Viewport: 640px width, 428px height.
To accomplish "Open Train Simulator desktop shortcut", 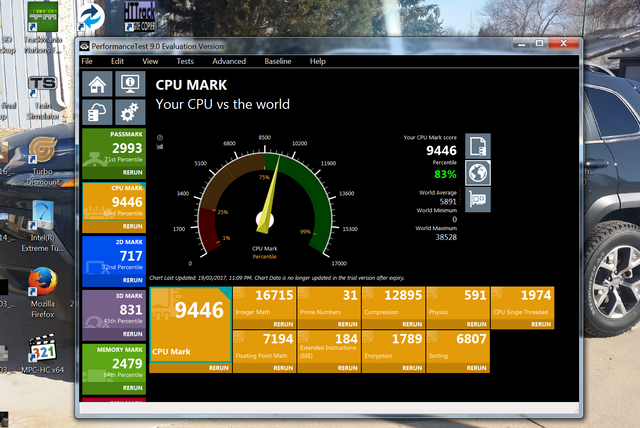I will pos(42,98).
